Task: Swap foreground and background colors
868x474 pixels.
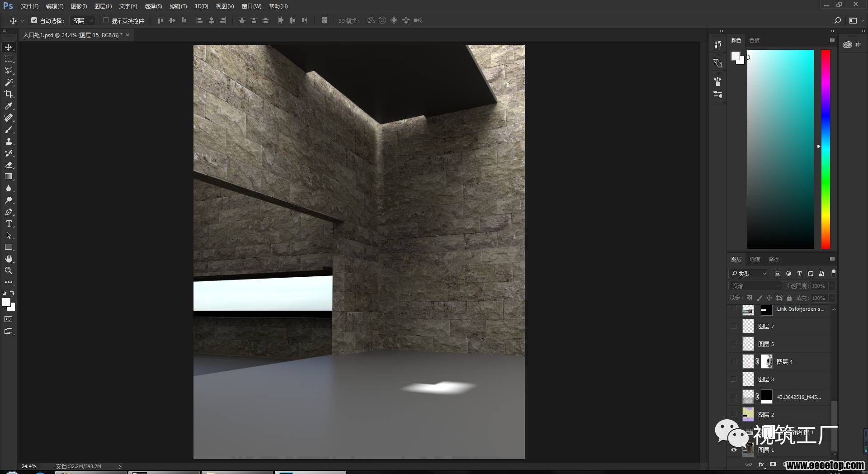Action: coord(13,293)
